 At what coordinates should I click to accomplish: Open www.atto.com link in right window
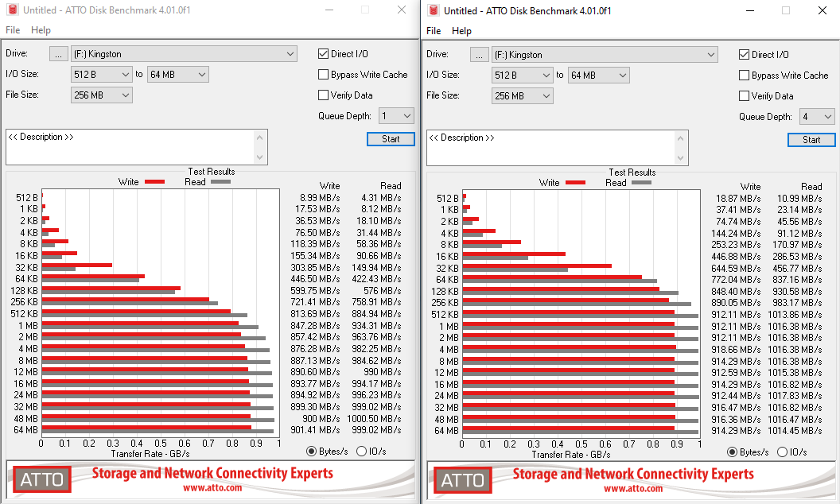pyautogui.click(x=633, y=488)
